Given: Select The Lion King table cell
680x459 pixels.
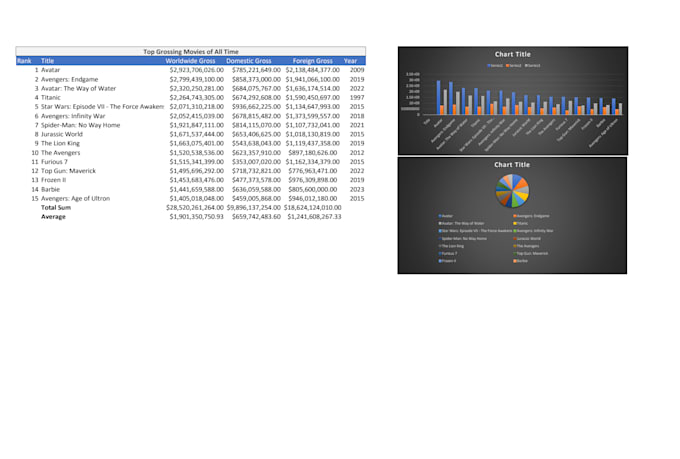Looking at the screenshot, I should tap(60, 144).
